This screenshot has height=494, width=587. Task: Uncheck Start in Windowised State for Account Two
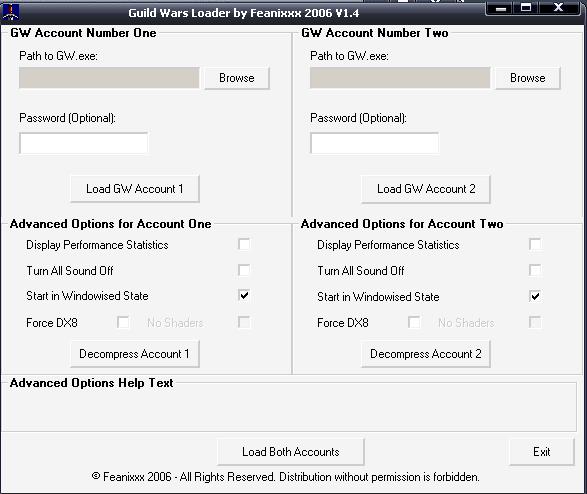[535, 296]
